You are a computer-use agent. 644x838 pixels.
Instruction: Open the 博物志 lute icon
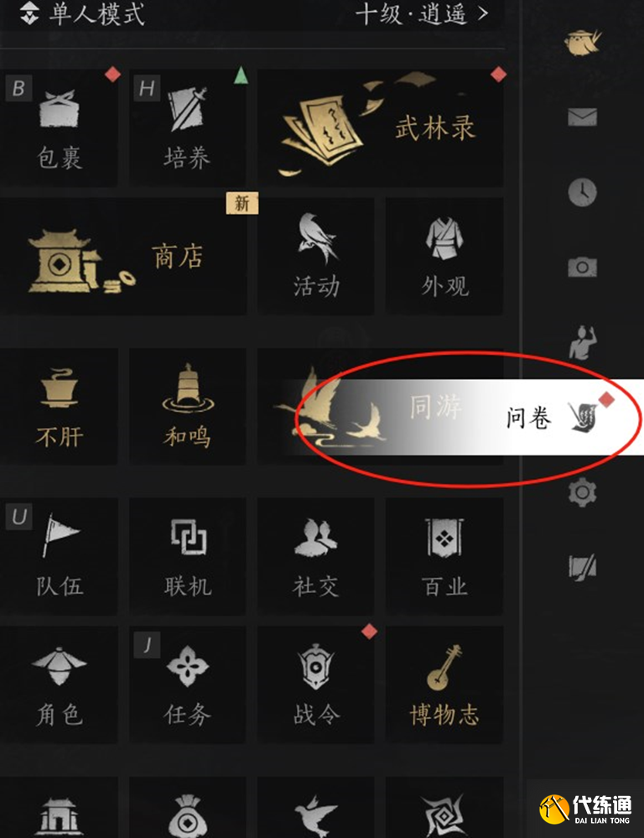pyautogui.click(x=444, y=684)
